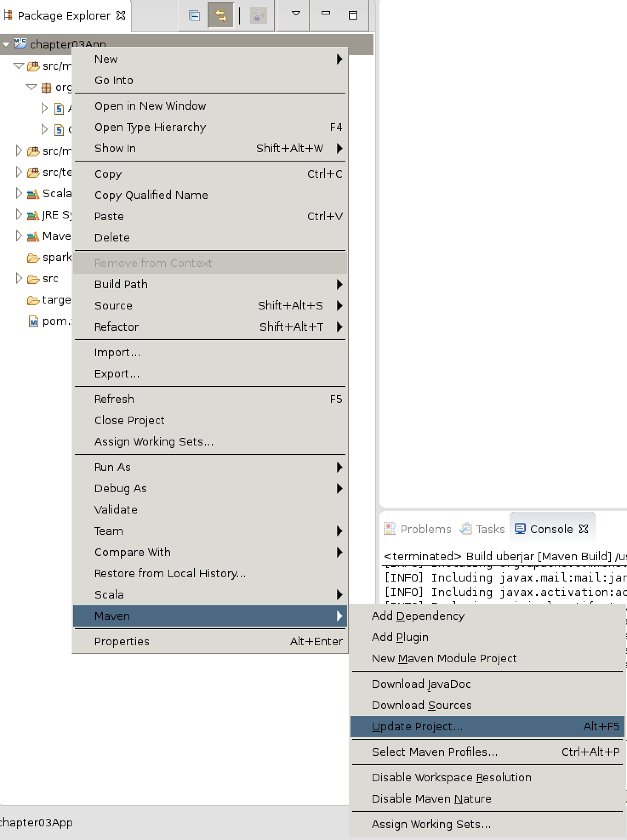Choose Add Plugin in Maven submenu

pyautogui.click(x=487, y=637)
